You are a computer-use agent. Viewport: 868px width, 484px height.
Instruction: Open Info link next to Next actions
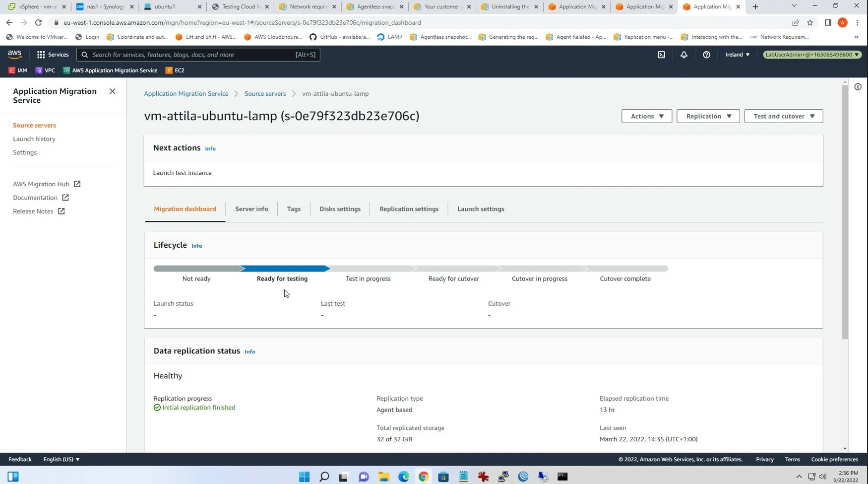[x=210, y=148]
